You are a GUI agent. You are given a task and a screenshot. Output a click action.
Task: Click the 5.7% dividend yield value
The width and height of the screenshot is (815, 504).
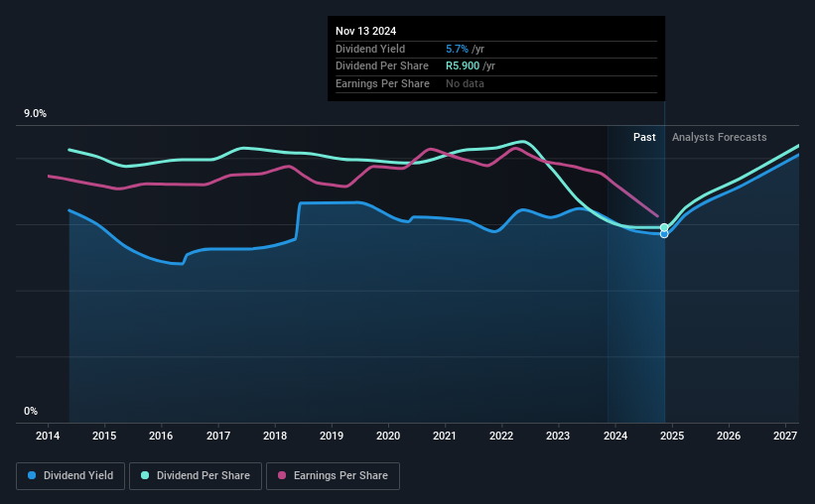[457, 49]
